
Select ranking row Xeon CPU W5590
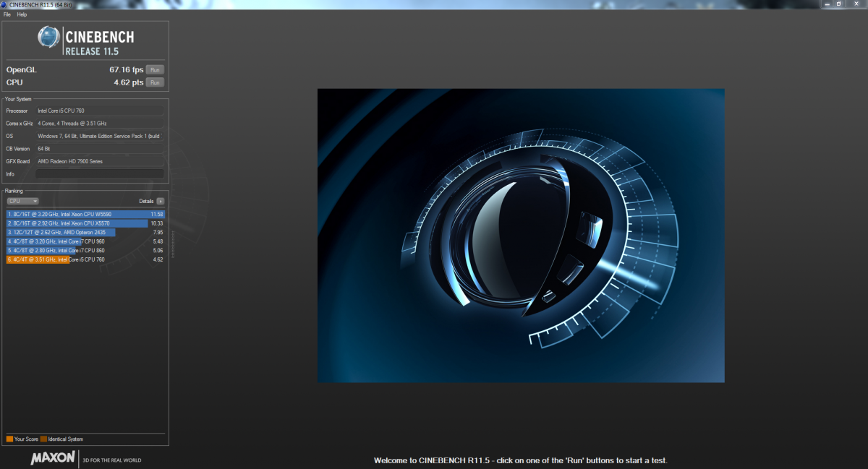tap(85, 215)
